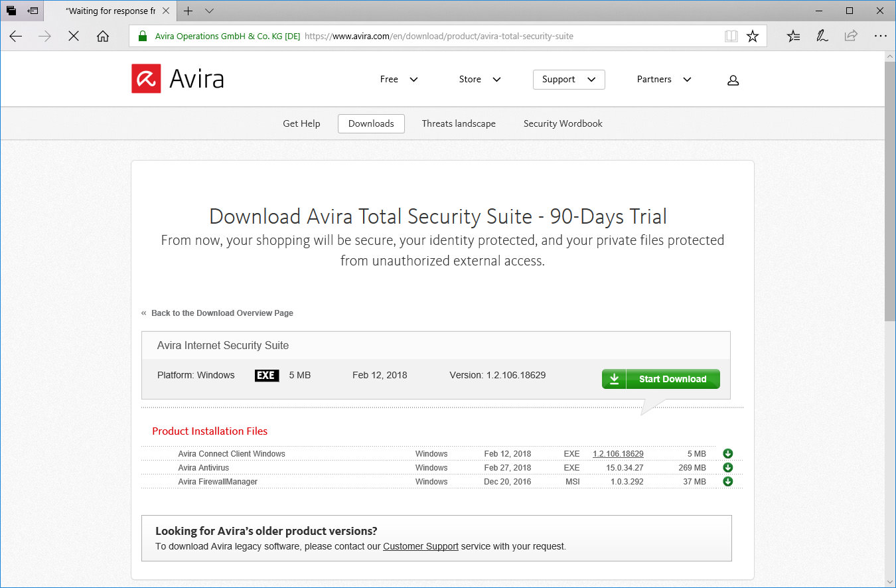Click the 269 MB size value

pos(692,468)
